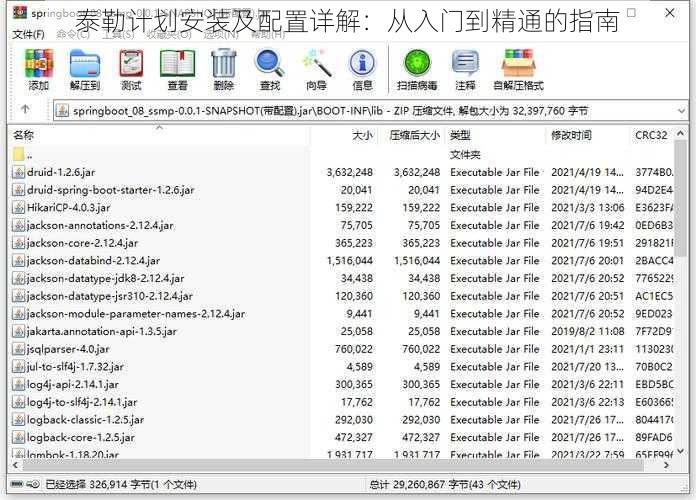Click the horizontal scrollbar left arrow

[16, 465]
